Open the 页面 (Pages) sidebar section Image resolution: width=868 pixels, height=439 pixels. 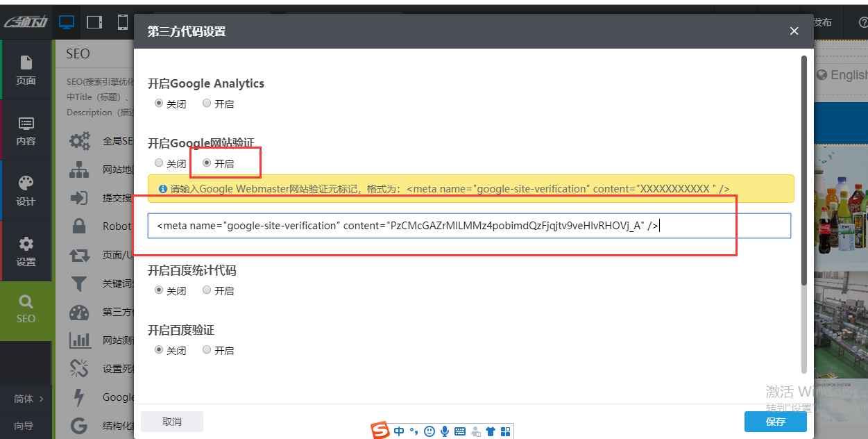[26, 69]
